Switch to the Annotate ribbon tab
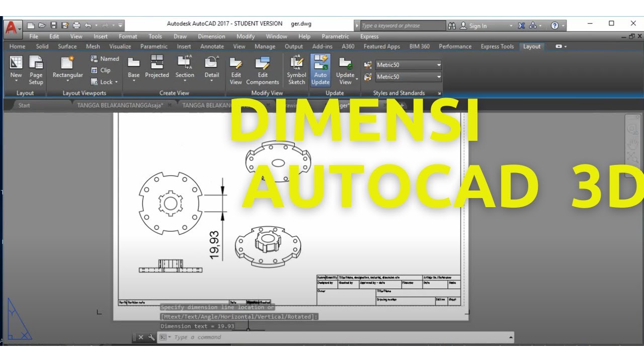Image resolution: width=644 pixels, height=362 pixels. (212, 46)
